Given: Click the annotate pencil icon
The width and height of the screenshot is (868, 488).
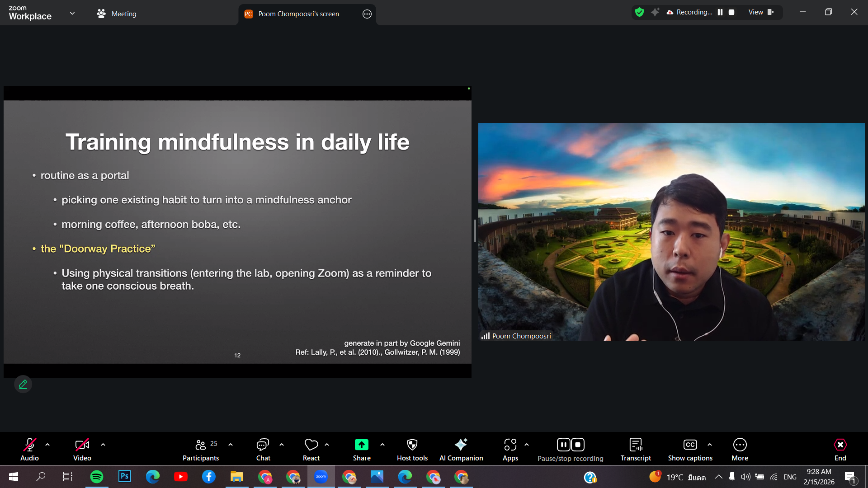Looking at the screenshot, I should coord(23,384).
